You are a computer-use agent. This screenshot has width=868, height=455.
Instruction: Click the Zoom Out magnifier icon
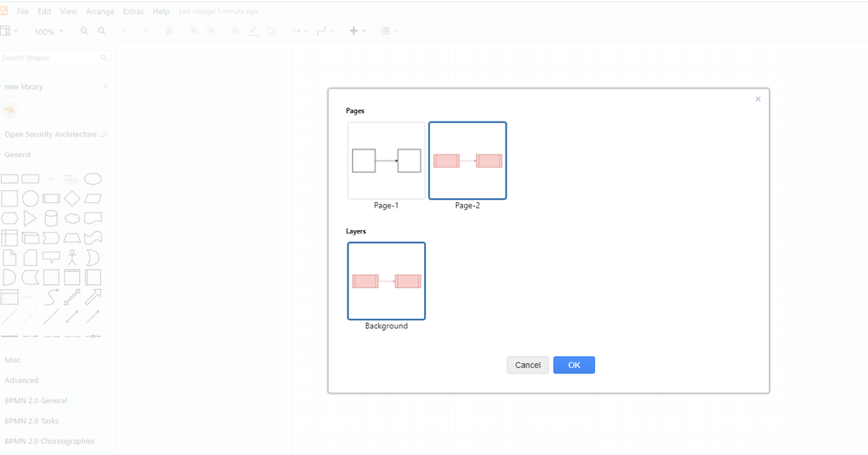pyautogui.click(x=102, y=31)
